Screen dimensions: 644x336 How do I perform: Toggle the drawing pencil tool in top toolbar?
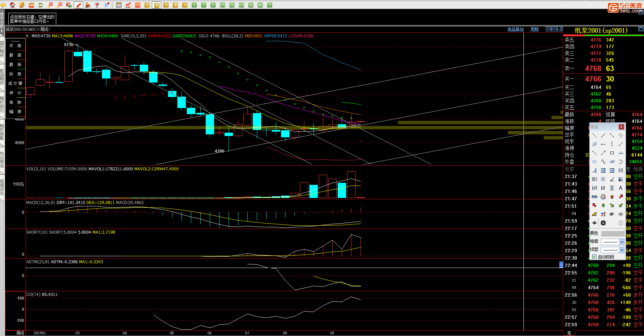(x=78, y=5)
